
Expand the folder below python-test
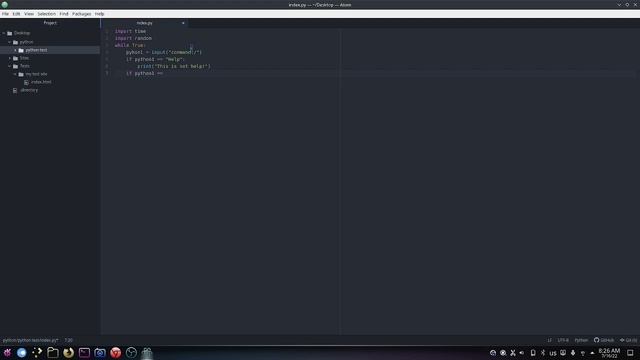click(10, 58)
